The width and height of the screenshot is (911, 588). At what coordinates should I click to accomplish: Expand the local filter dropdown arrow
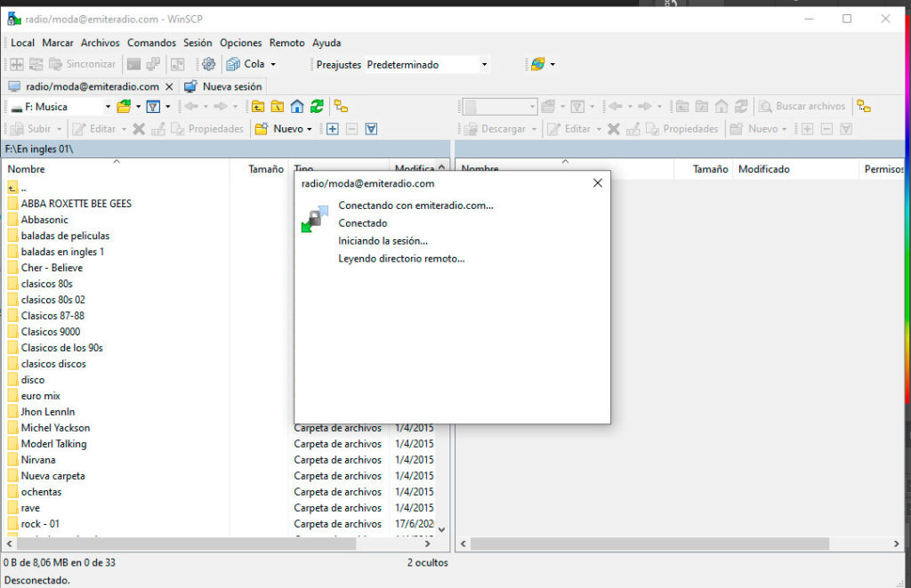[x=168, y=107]
